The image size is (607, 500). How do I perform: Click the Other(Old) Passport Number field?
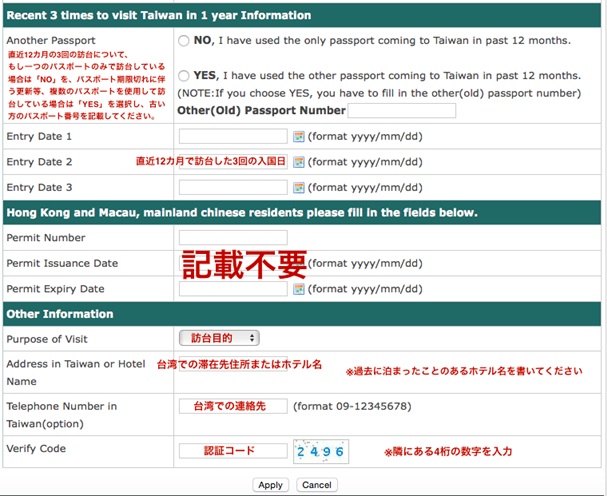click(401, 110)
